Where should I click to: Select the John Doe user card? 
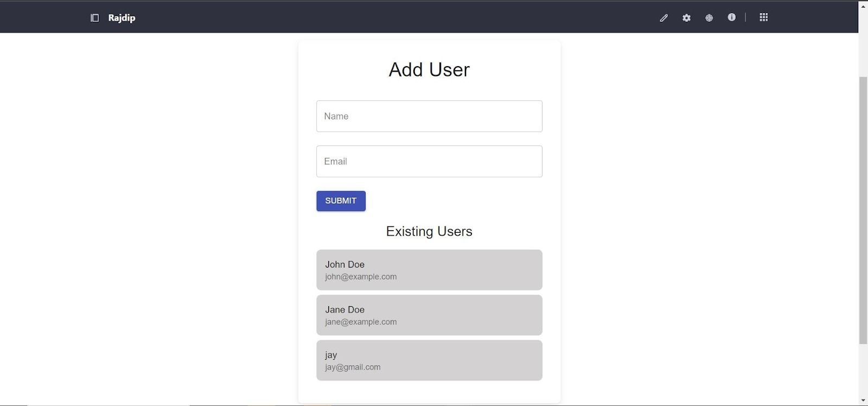point(429,270)
